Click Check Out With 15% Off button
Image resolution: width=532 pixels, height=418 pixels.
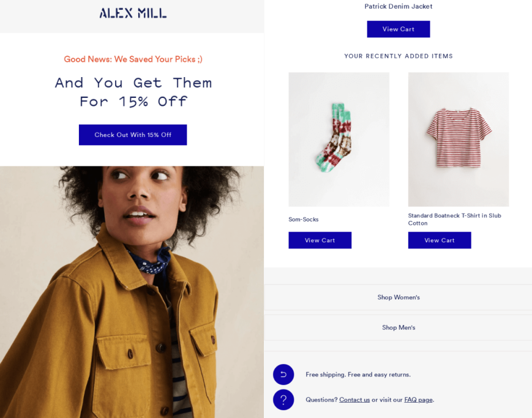point(133,135)
